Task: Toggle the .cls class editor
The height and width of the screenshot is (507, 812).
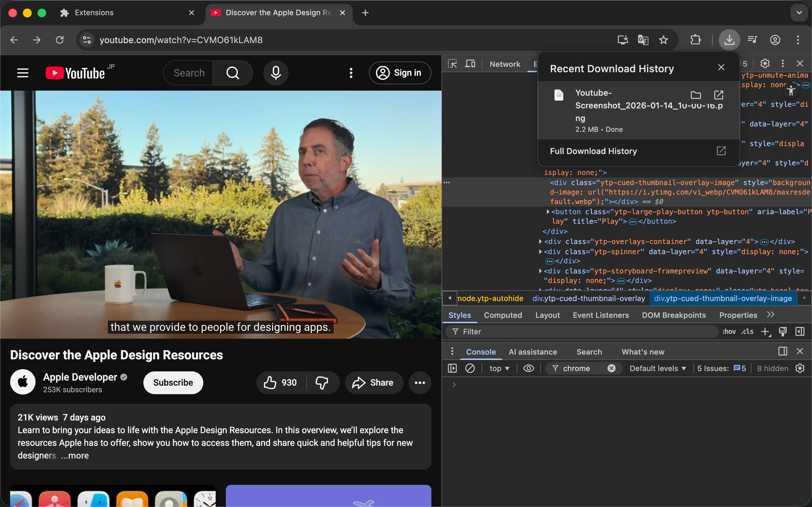Action: 747,332
